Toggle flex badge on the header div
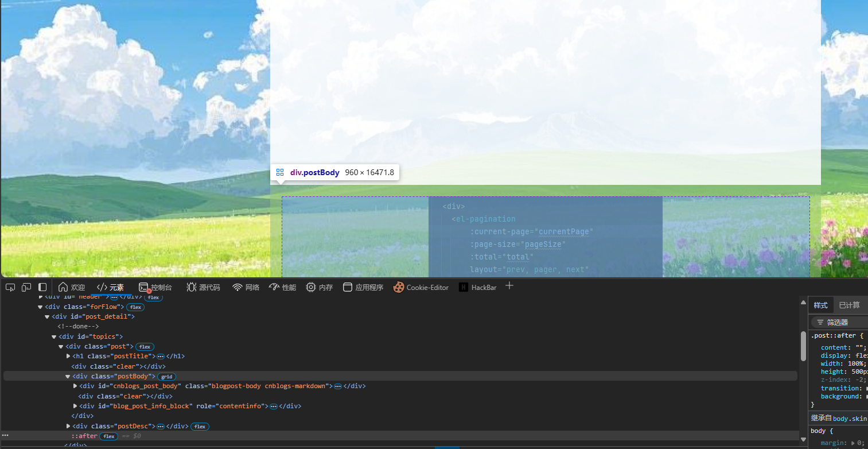 pos(153,297)
